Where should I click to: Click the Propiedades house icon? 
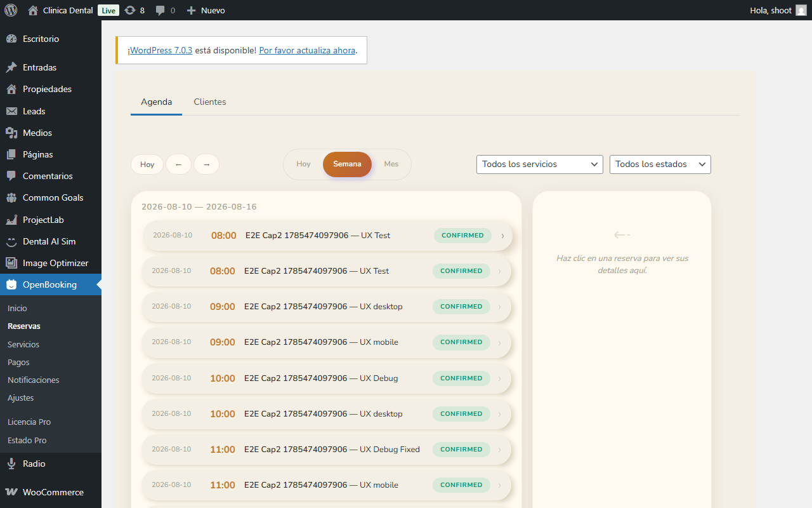coord(11,89)
